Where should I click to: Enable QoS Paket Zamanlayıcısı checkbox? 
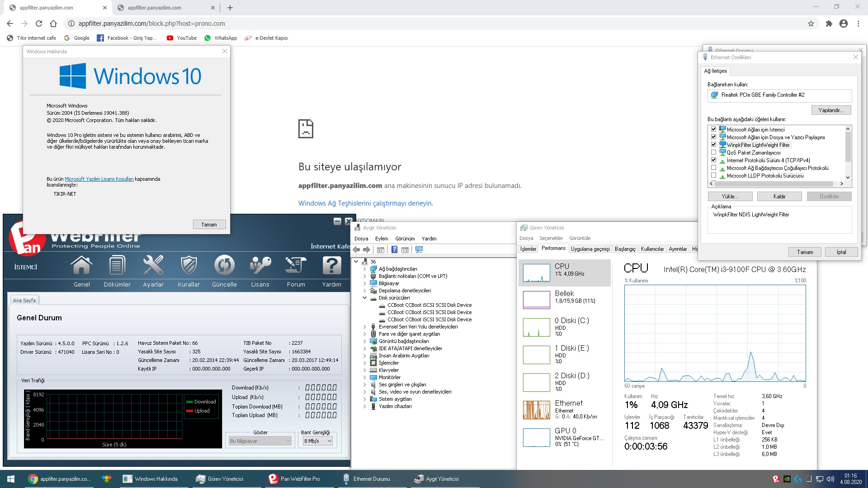pos(713,152)
